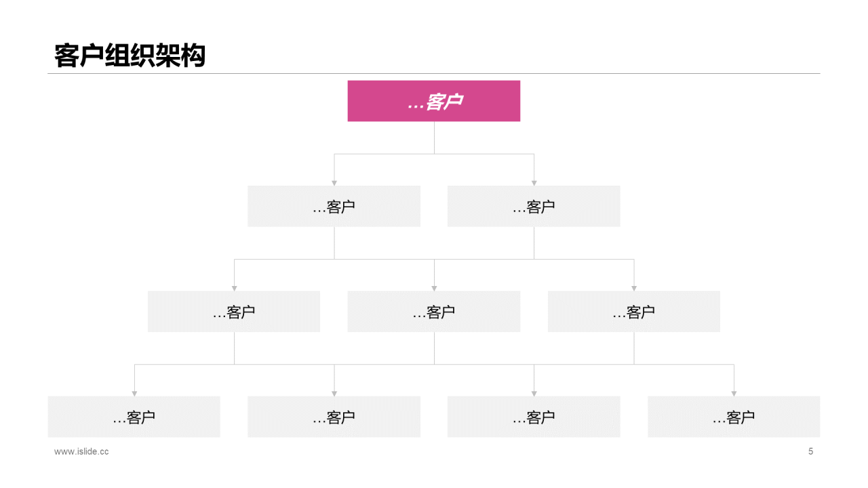Pick the first …客户 box in bottom row
Viewport: 868px width, 488px height.
pyautogui.click(x=134, y=416)
